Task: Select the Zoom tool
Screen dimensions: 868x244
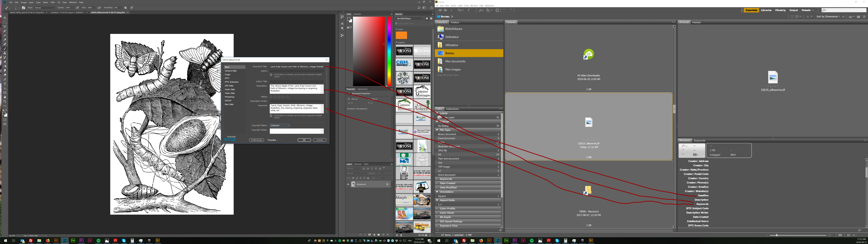Action: [x=5, y=101]
